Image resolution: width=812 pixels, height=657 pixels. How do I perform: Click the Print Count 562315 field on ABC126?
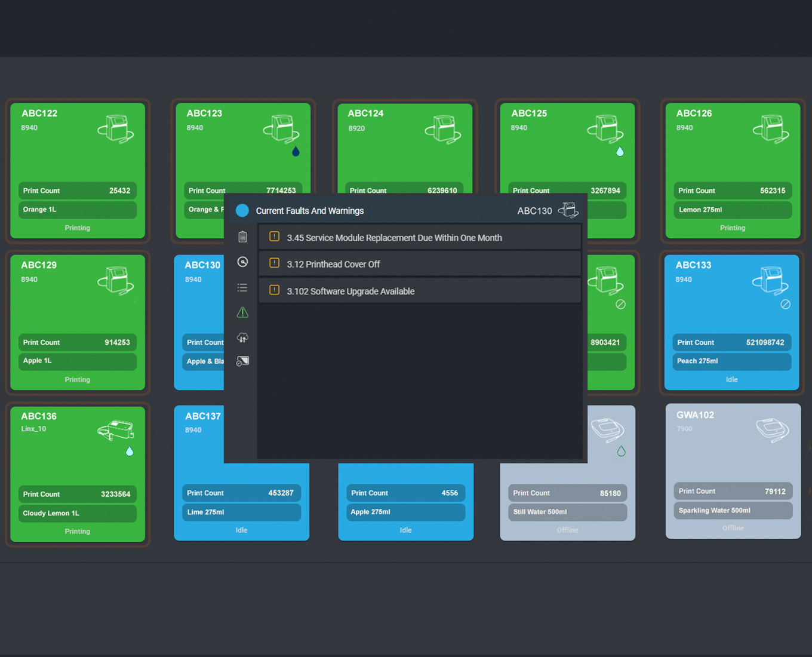pos(733,191)
